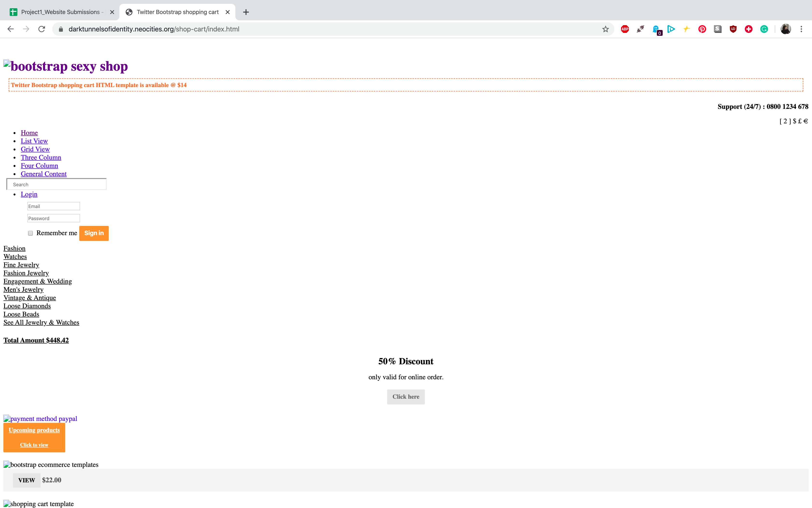Click the [ 2 ] $ £ € currency text
Screen dimensions: 812x508
coord(794,121)
